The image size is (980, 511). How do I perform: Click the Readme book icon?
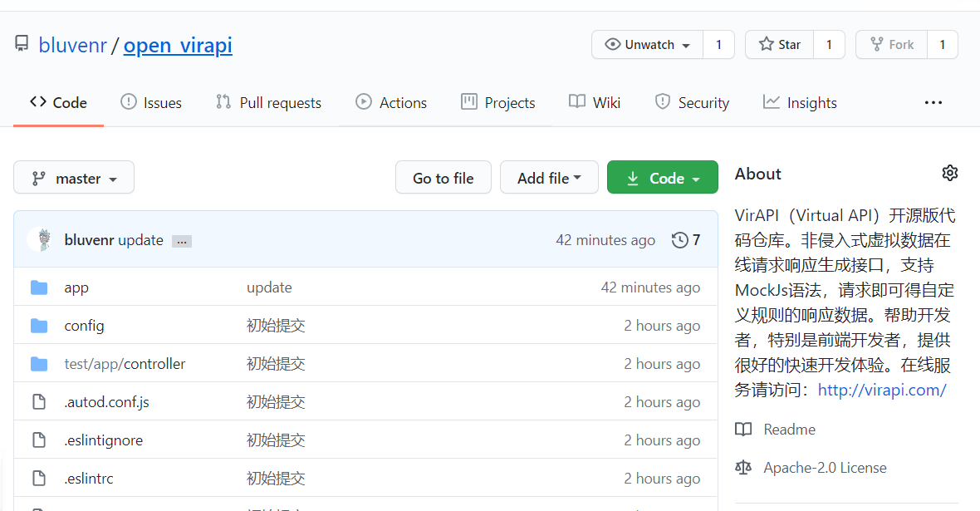(x=743, y=429)
